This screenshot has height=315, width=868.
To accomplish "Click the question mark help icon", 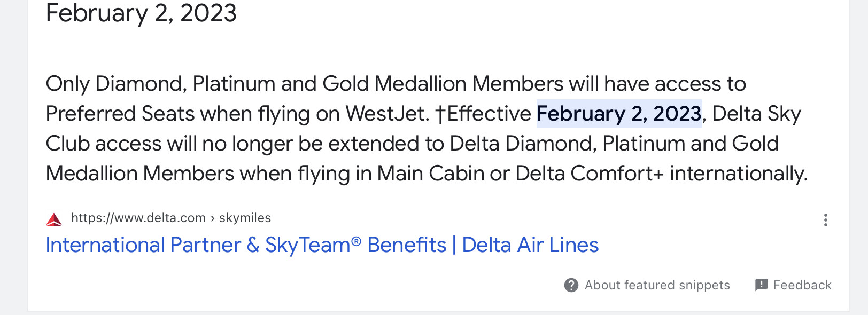I will pos(571,285).
